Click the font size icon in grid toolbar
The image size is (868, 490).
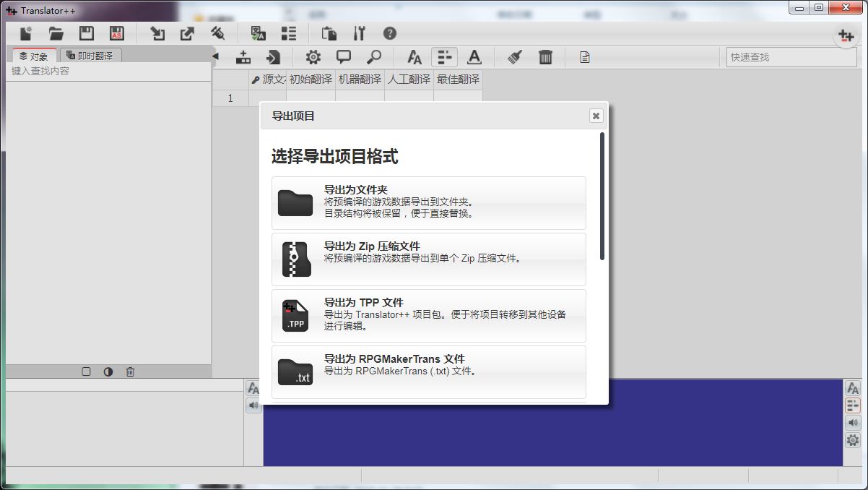(x=415, y=57)
